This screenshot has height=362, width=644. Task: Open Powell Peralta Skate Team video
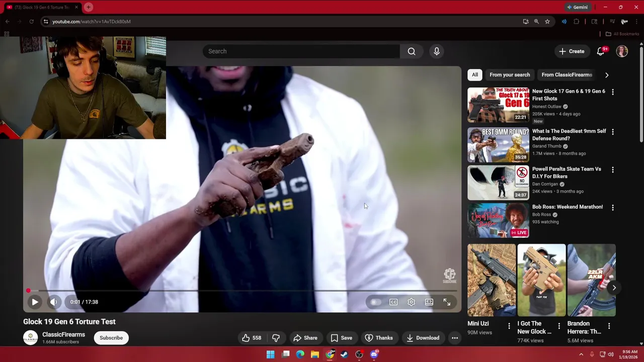point(498,183)
